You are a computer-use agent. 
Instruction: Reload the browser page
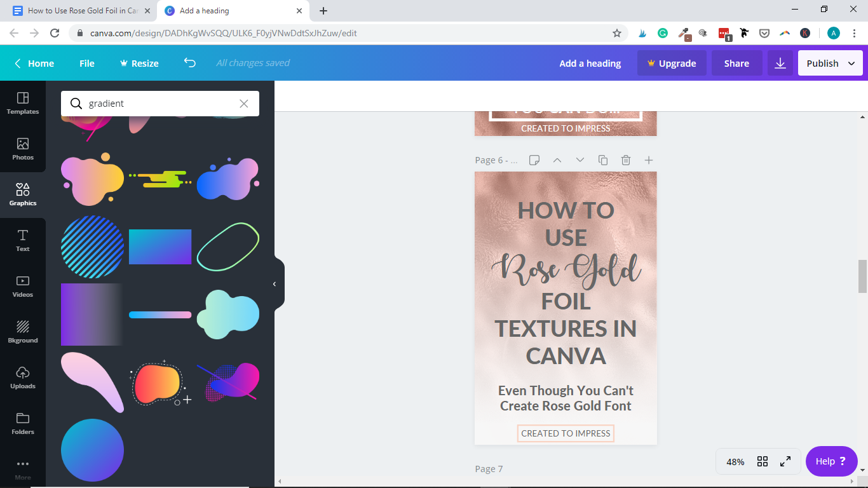click(55, 33)
